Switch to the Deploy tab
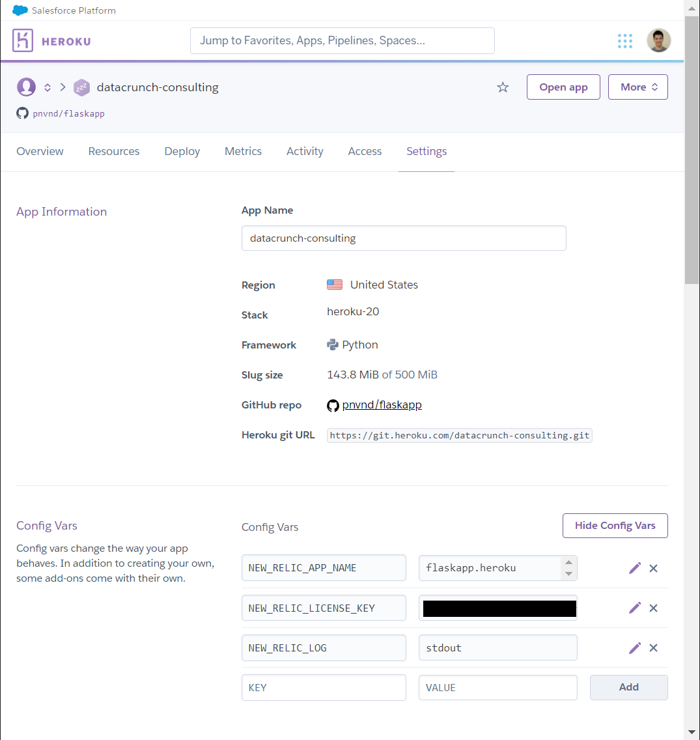This screenshot has height=740, width=700. coord(182,152)
